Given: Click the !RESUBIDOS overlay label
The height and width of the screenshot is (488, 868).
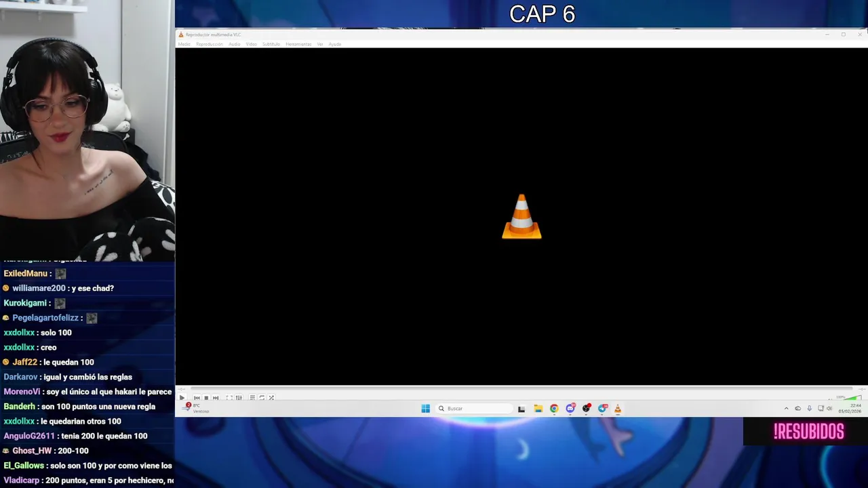Looking at the screenshot, I should 808,432.
